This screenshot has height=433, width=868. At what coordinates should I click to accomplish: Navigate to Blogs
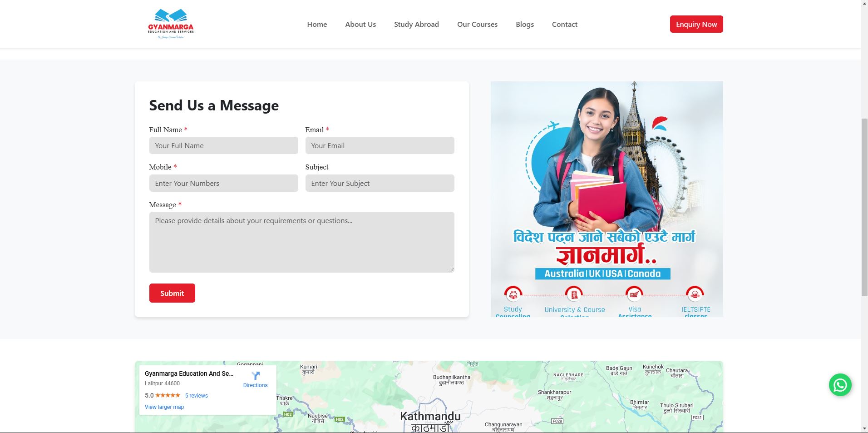click(x=525, y=24)
